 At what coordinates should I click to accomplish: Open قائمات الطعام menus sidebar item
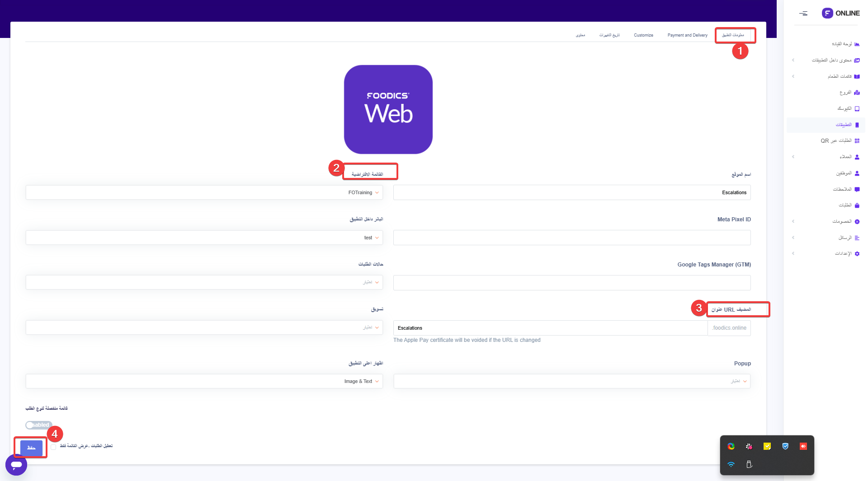pos(844,76)
